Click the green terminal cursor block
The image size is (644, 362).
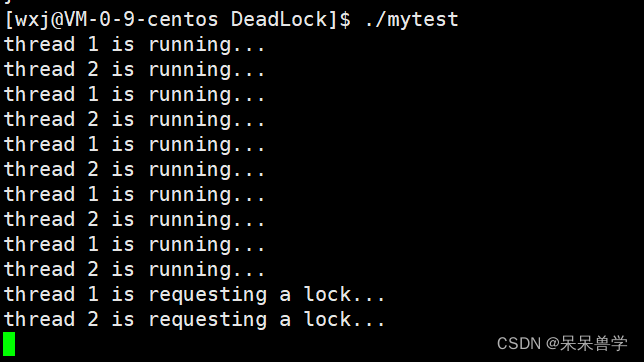(x=9, y=344)
